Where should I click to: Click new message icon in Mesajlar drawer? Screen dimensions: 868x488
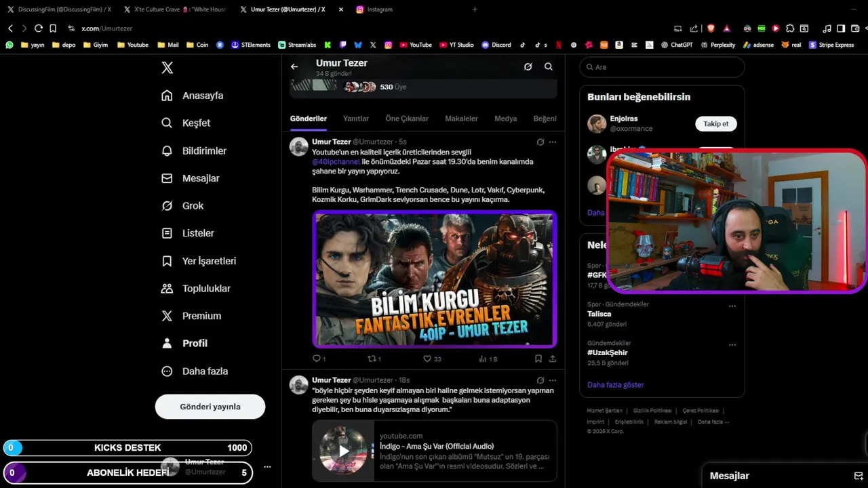coord(858,476)
